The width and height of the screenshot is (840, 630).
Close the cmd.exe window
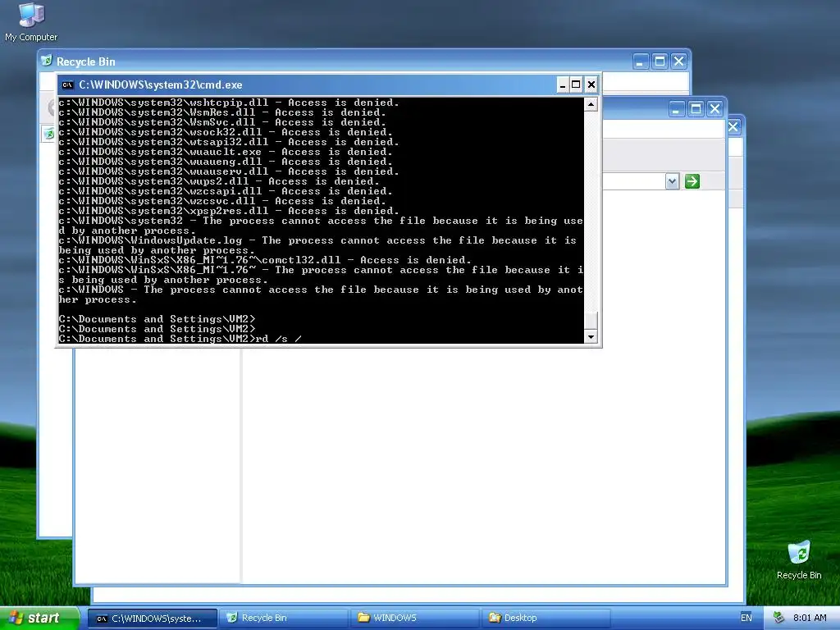(x=591, y=84)
